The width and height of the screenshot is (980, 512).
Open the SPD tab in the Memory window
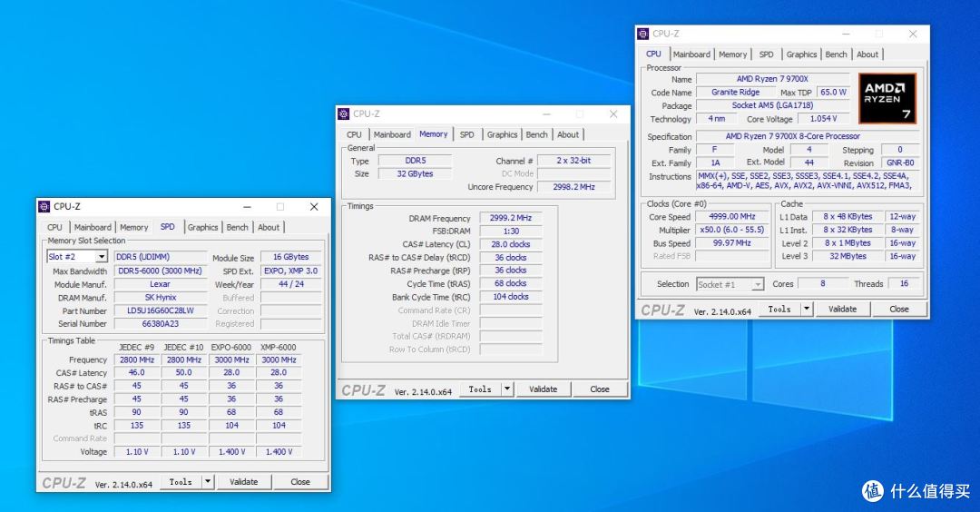[x=467, y=135]
